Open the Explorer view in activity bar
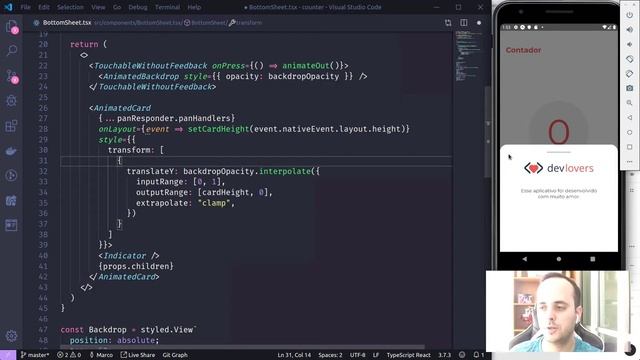This screenshot has height=360, width=640. click(11, 27)
